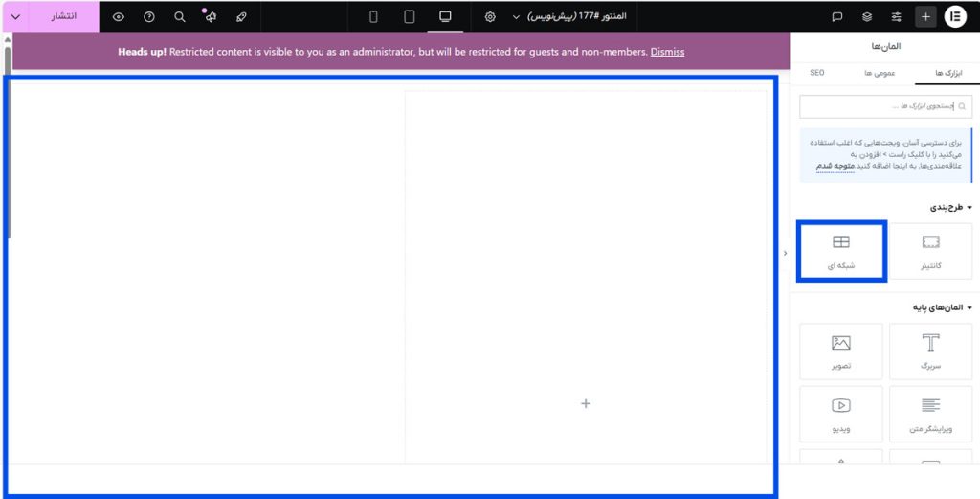Switch to tablet responsive view
This screenshot has width=980, height=499.
410,16
